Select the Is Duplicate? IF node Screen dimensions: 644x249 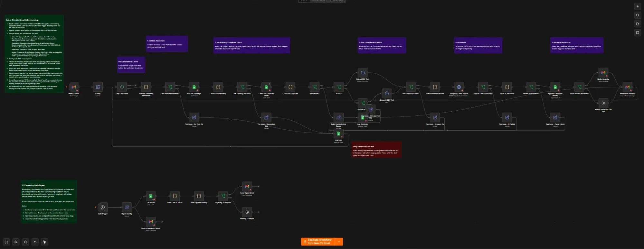(314, 87)
